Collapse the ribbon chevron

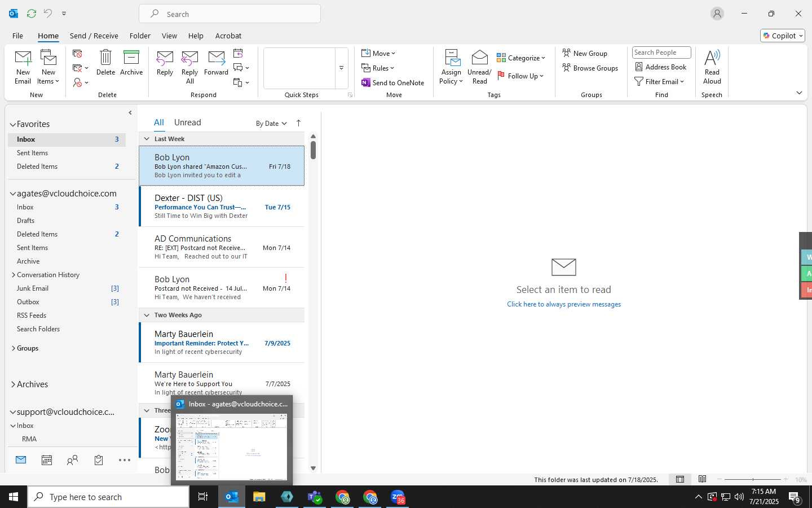799,93
